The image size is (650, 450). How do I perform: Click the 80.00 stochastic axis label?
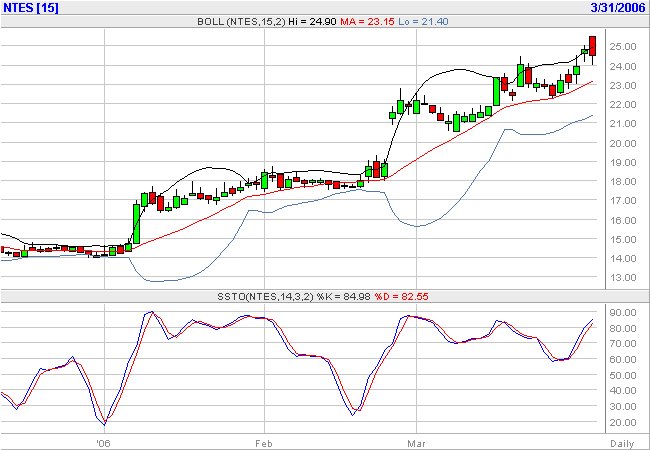pos(623,329)
